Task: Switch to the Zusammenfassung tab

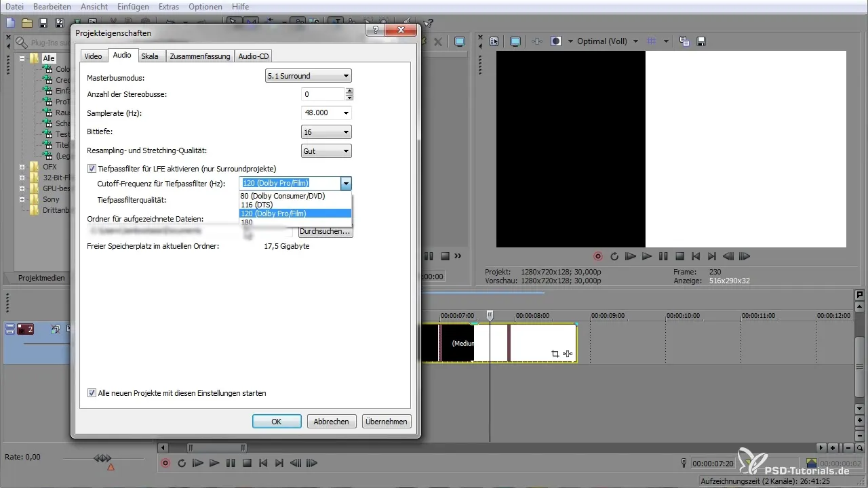Action: point(199,56)
